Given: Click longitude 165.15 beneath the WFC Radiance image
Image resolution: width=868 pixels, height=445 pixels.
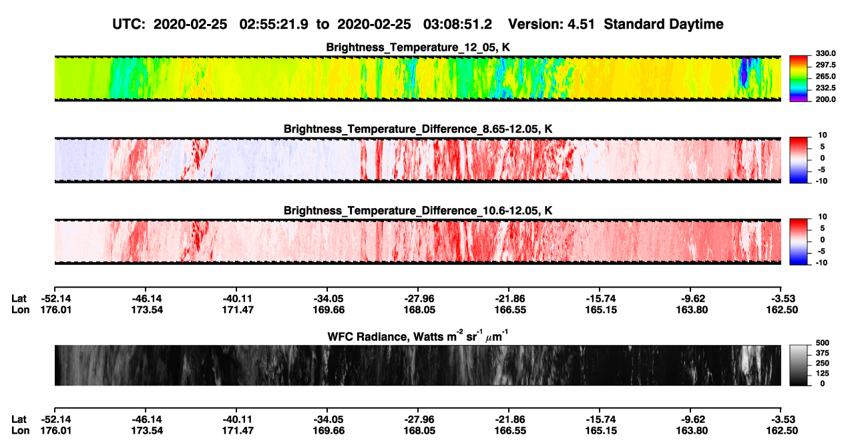Looking at the screenshot, I should [600, 431].
